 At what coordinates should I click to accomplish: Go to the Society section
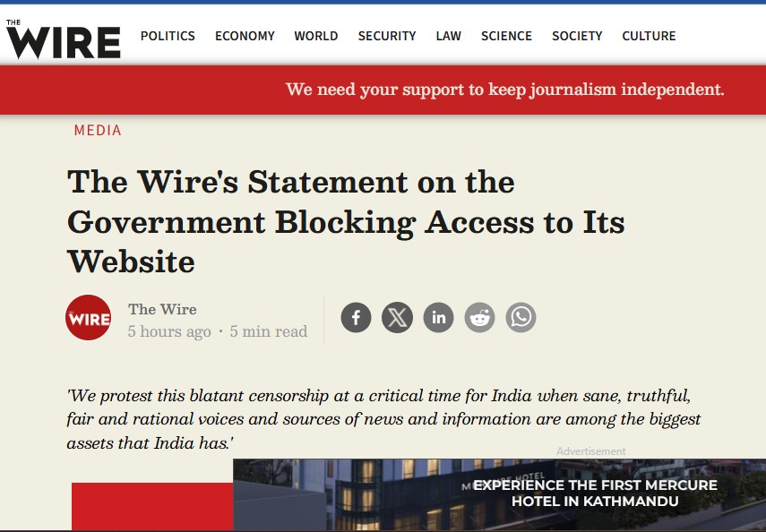577,36
